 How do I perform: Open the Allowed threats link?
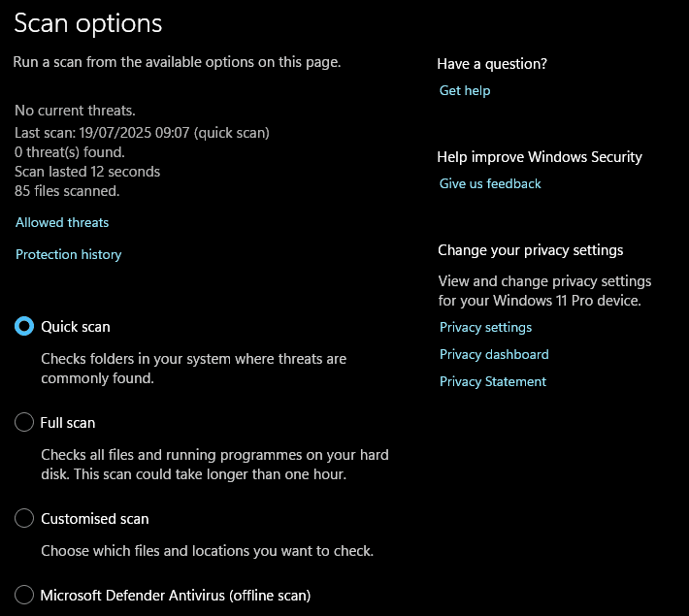coord(62,222)
